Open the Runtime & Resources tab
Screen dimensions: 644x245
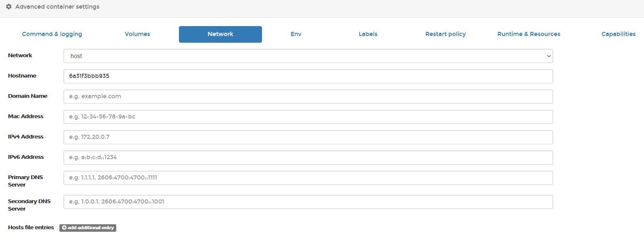point(529,34)
